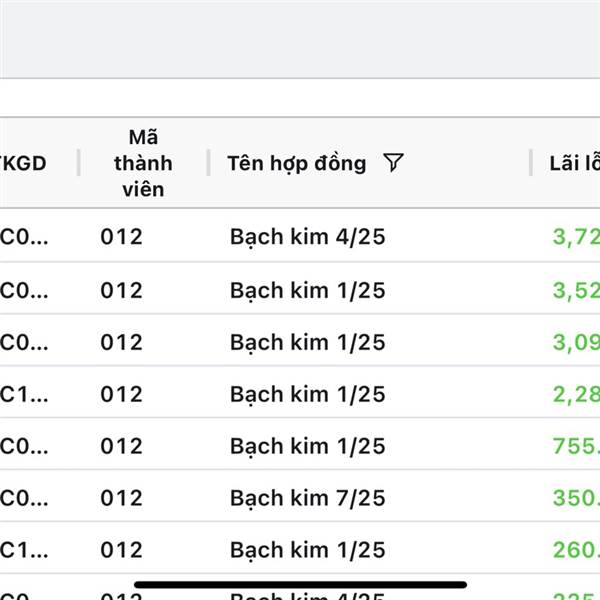This screenshot has height=600, width=600.
Task: Click member code 012 in Bạch kim 7/25 row
Action: [121, 498]
